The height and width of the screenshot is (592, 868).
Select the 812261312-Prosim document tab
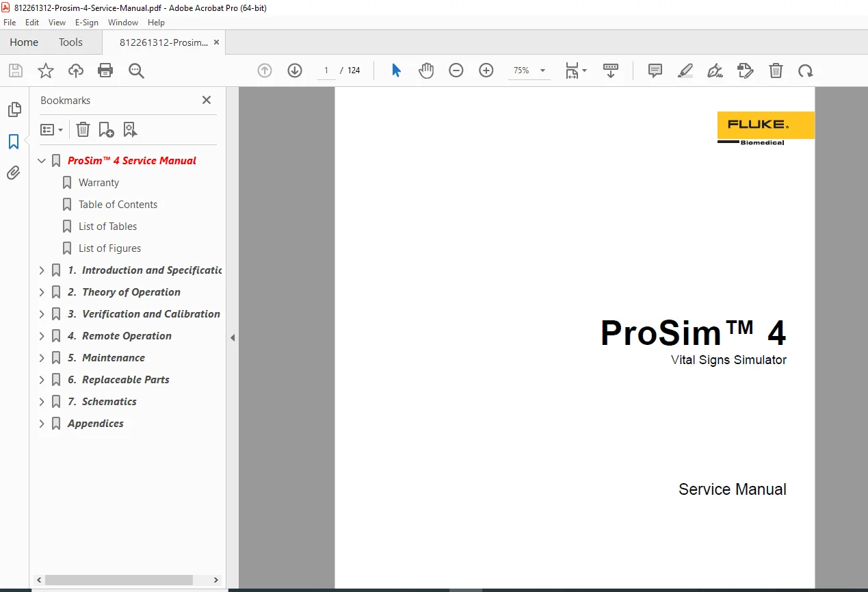pos(163,42)
